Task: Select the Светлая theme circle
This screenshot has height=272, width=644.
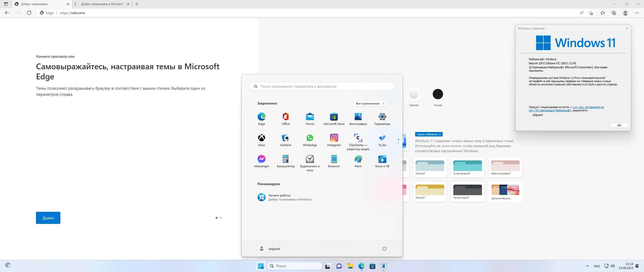Action: tap(414, 94)
